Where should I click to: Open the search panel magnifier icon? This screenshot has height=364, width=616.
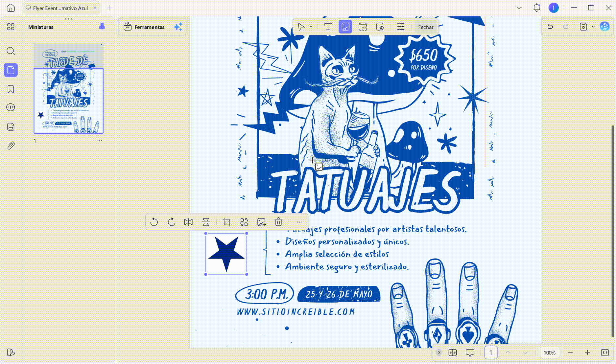[11, 51]
